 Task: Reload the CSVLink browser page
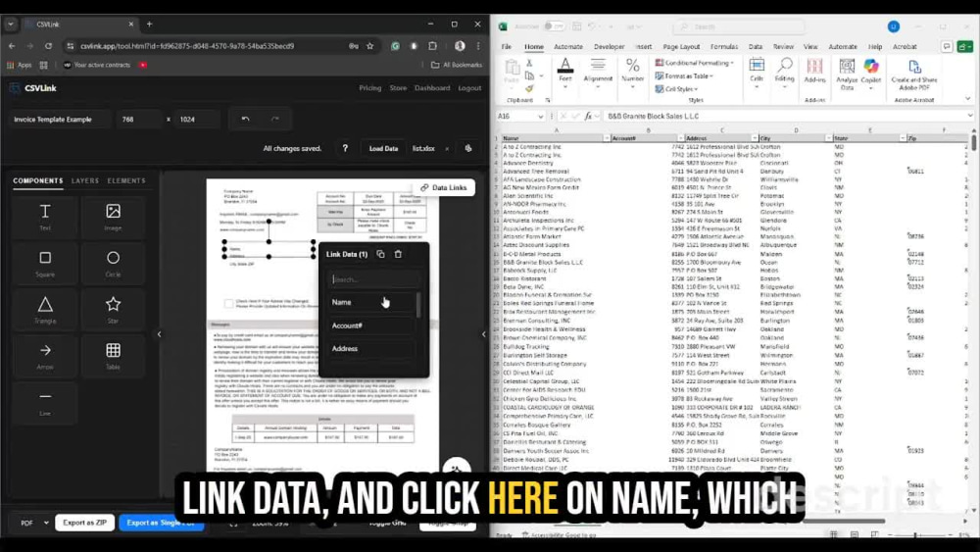pos(48,46)
